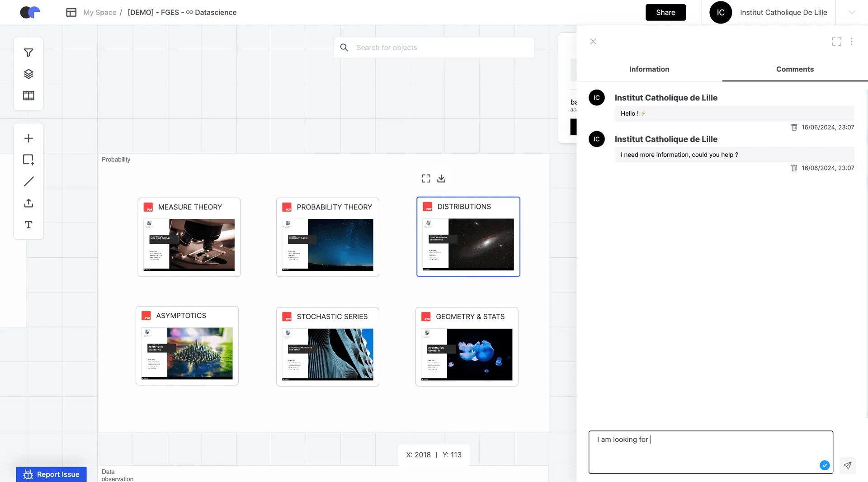Select the add frame tool

(x=28, y=160)
